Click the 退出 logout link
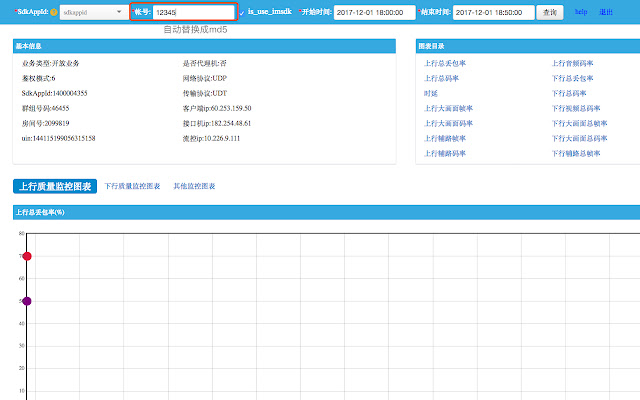This screenshot has height=400, width=640. 606,12
